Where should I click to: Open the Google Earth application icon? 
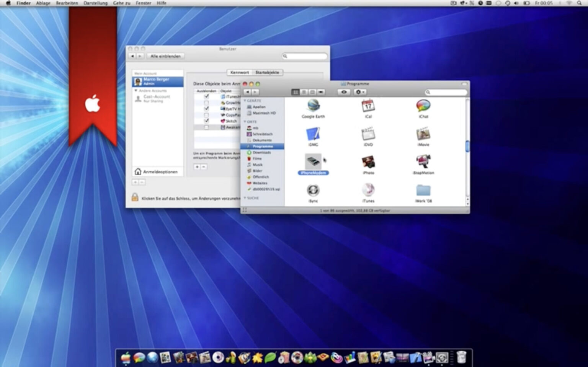[x=313, y=106]
